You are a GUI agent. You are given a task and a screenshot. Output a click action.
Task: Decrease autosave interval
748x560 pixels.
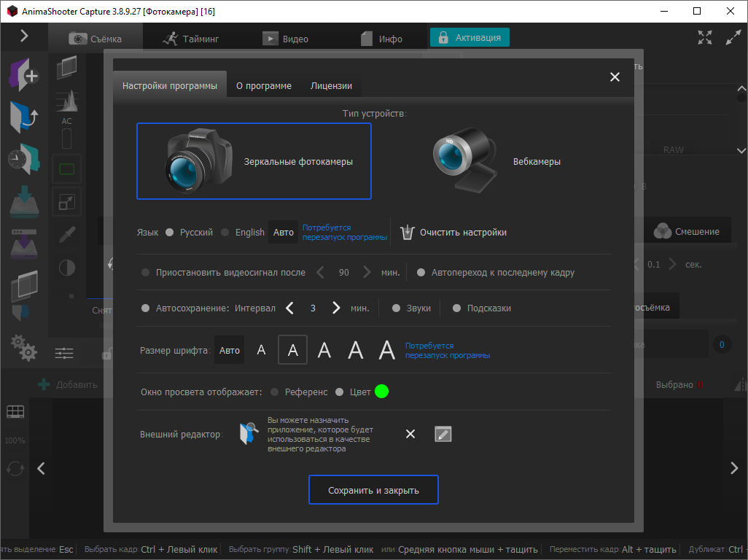pyautogui.click(x=289, y=308)
